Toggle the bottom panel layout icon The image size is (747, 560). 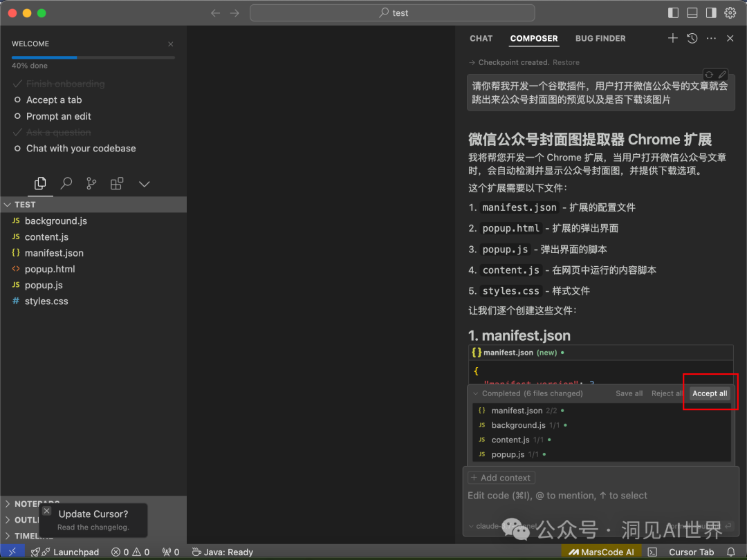692,13
